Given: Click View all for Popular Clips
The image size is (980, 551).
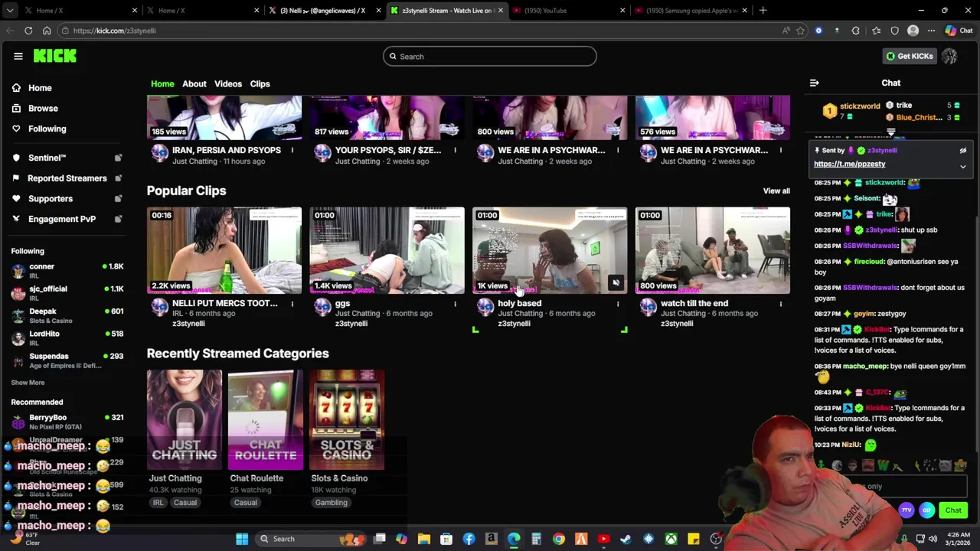Looking at the screenshot, I should pos(776,191).
